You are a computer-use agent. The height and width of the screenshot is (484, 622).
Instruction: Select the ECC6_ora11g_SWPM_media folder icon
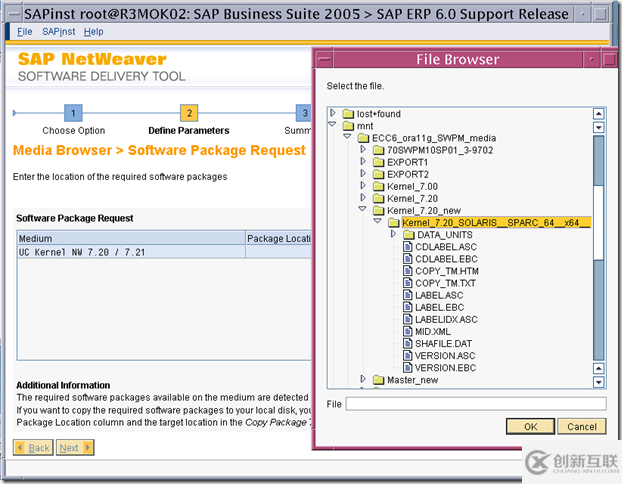point(363,138)
